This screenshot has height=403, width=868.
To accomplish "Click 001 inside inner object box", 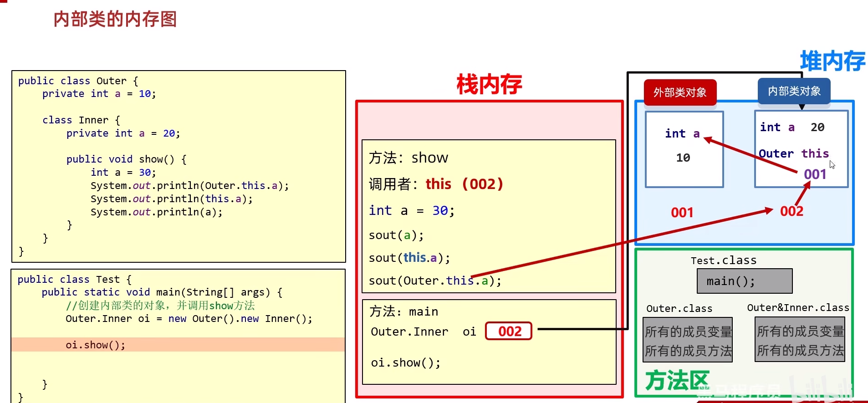I will (815, 174).
